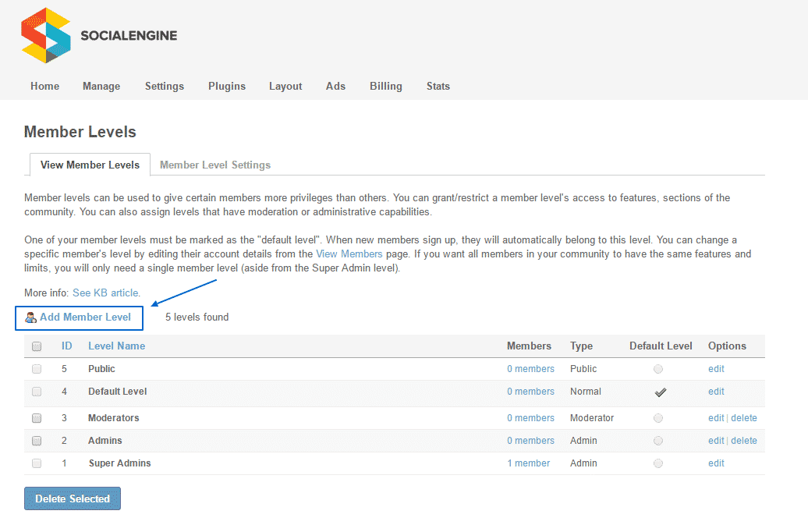Open the Plugins menu
This screenshot has height=532, width=808.
227,87
